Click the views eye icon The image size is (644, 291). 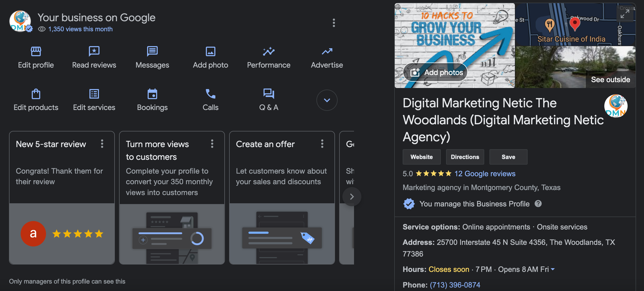42,29
